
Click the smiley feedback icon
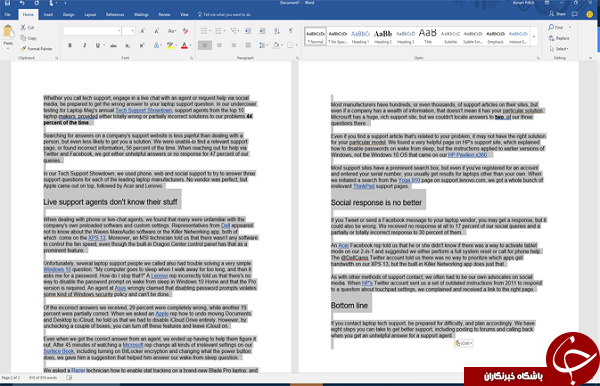pos(590,14)
